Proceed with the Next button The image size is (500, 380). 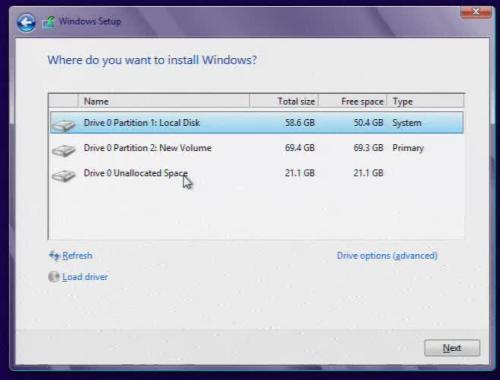tap(452, 348)
